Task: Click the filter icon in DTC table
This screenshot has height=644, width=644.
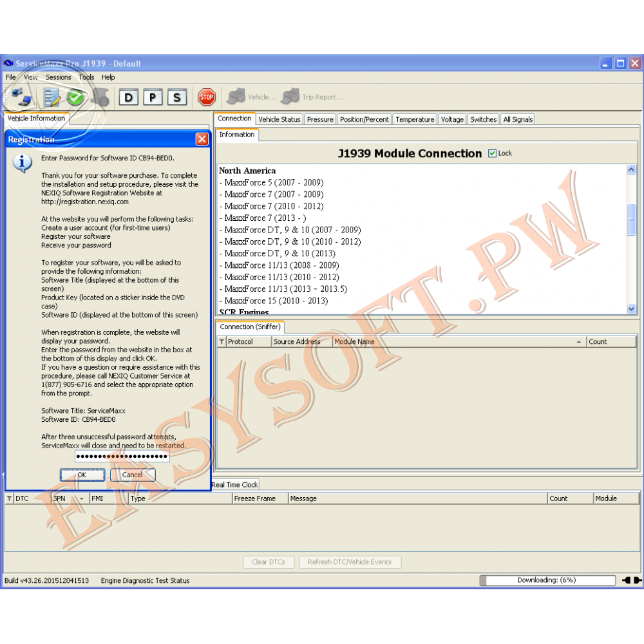Action: (9, 498)
